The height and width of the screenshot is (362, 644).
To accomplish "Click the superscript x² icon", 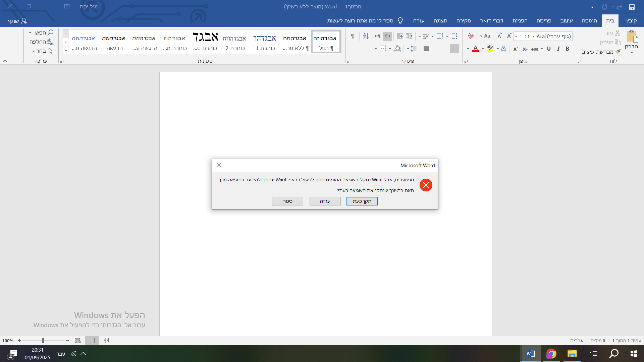I will [516, 49].
